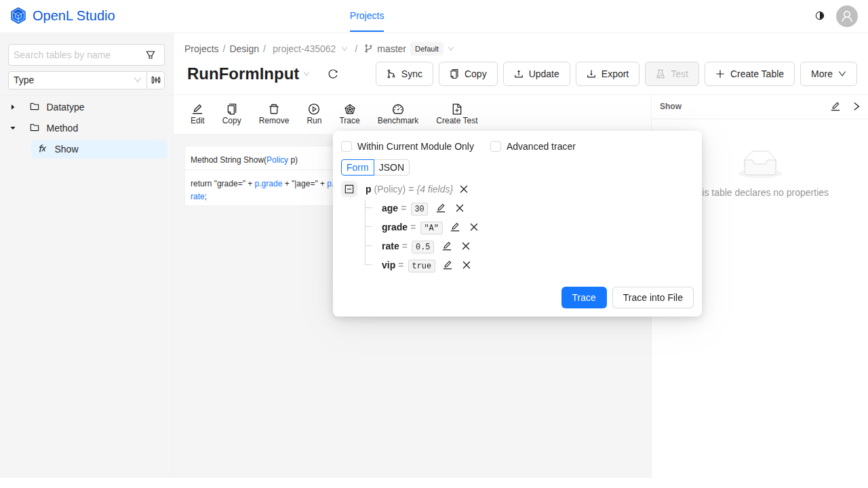Edit properties in the Show panel
Image resolution: width=868 pixels, height=488 pixels.
[x=835, y=106]
